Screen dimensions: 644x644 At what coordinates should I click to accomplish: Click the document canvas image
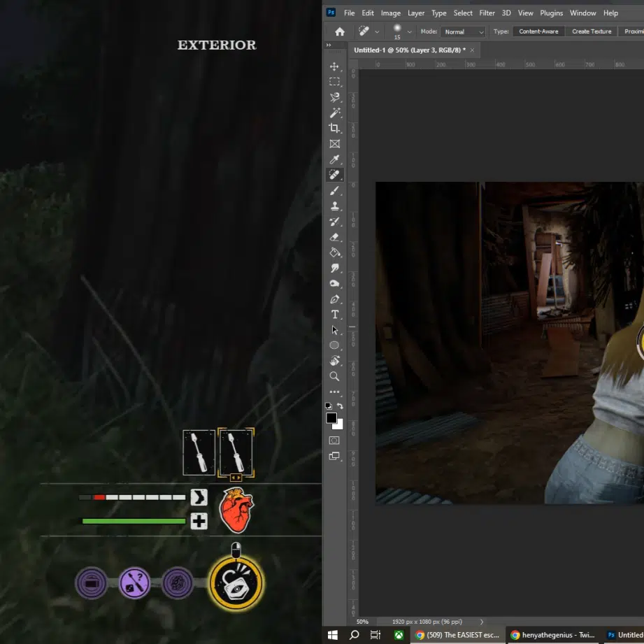509,343
